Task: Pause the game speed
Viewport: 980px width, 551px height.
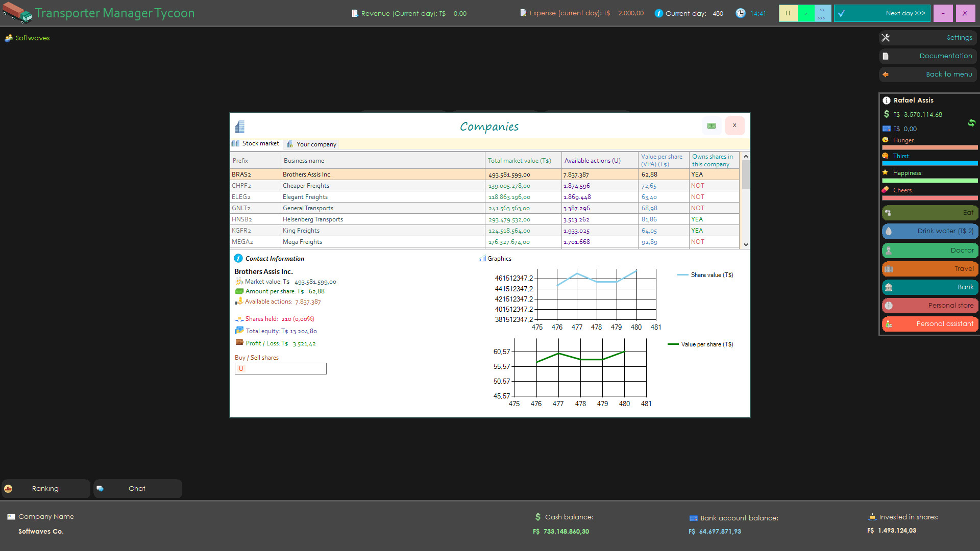Action: [x=788, y=13]
